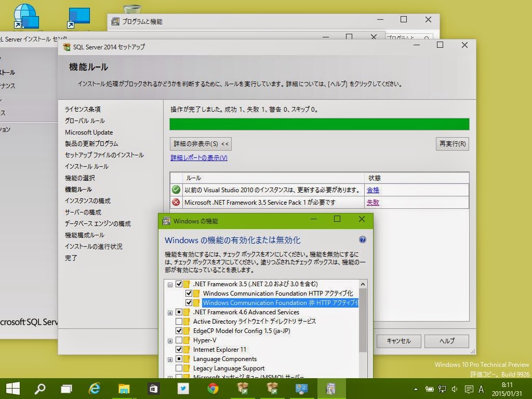Toggle .NET Framework 4.6 Advanced Services checkbox
532x399 pixels.
(179, 312)
